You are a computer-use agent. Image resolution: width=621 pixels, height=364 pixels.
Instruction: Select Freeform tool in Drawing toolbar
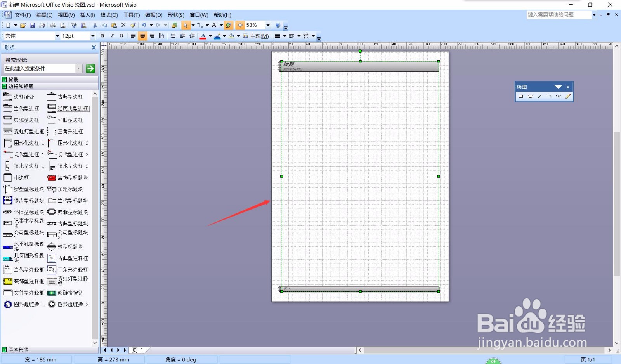pyautogui.click(x=559, y=96)
